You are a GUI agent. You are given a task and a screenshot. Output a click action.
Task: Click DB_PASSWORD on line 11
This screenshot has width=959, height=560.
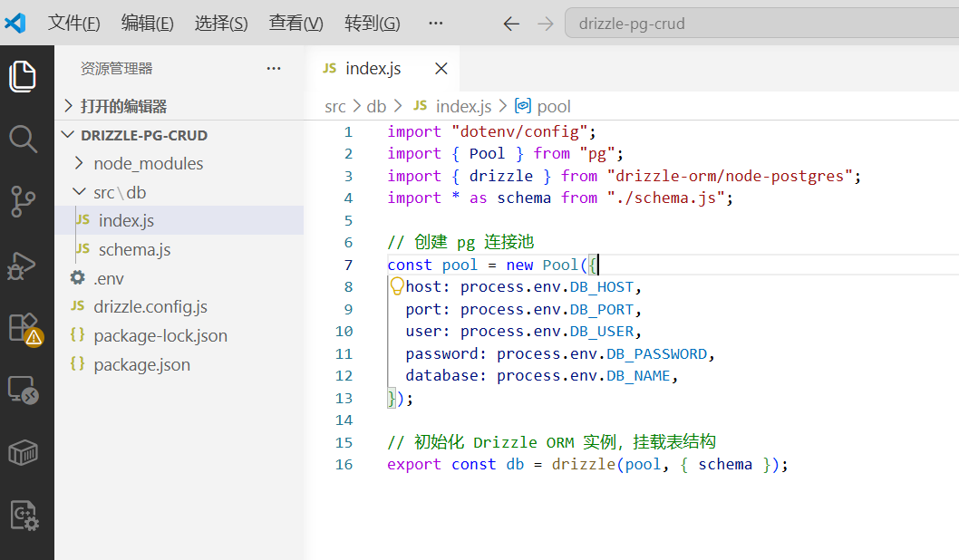[656, 353]
